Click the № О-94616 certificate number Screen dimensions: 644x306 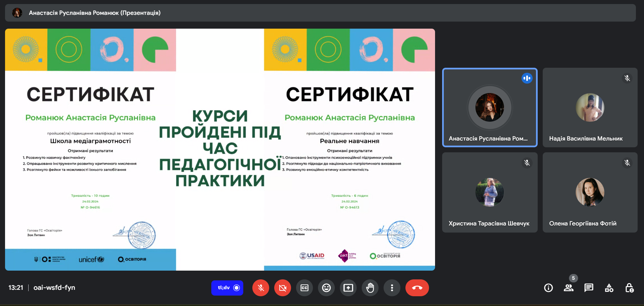tap(90, 207)
